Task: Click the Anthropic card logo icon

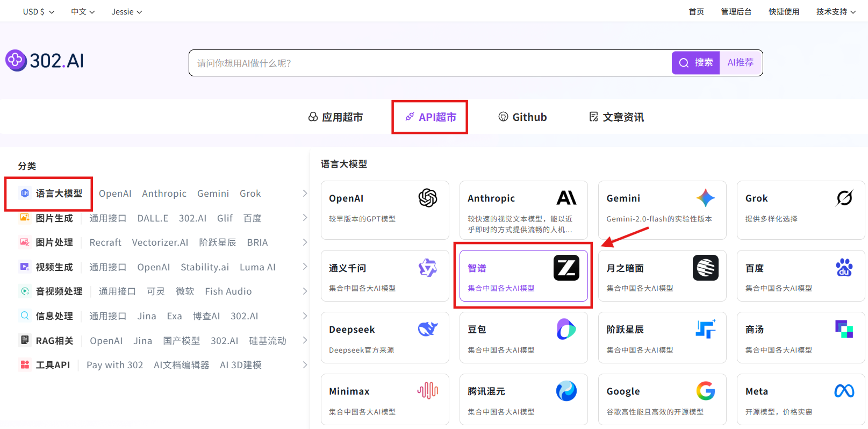Action: pos(566,198)
